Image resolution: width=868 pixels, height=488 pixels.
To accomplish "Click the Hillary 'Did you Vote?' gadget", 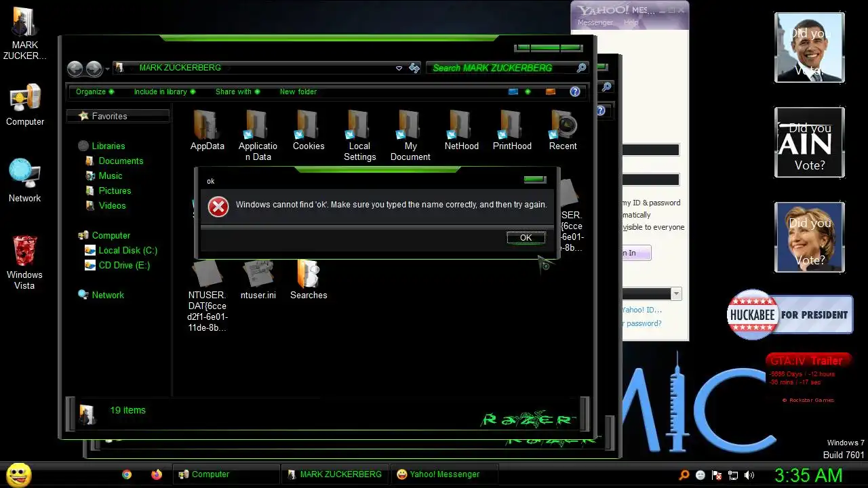I will click(810, 237).
